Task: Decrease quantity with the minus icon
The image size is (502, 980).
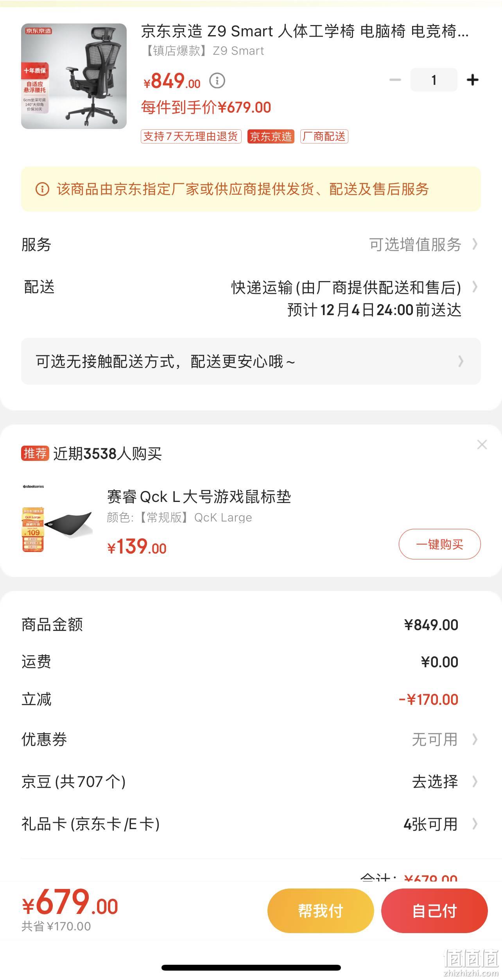Action: tap(395, 80)
